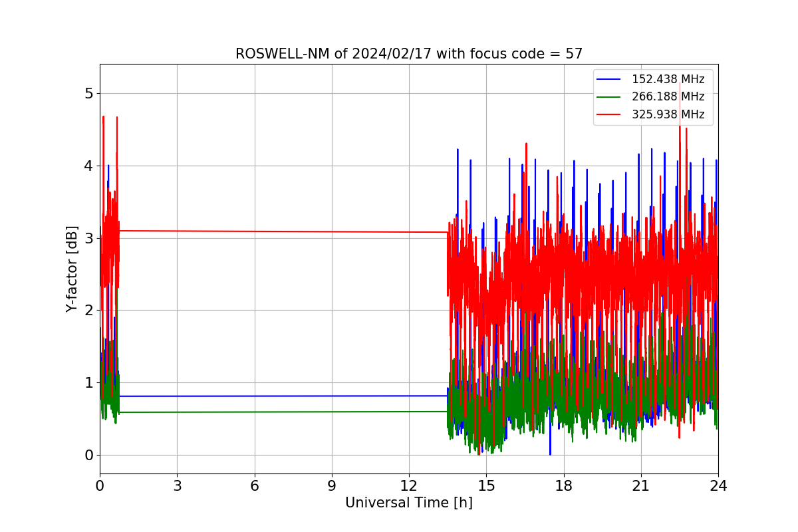Click the "Universal Time [h]" axis label
Image resolution: width=798 pixels, height=532 pixels.
click(409, 503)
